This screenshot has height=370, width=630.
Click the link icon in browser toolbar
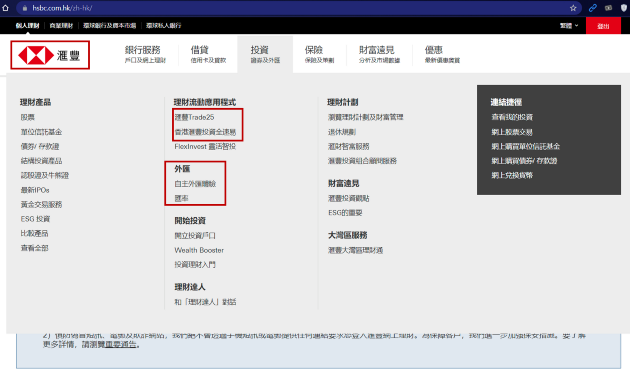pos(593,8)
